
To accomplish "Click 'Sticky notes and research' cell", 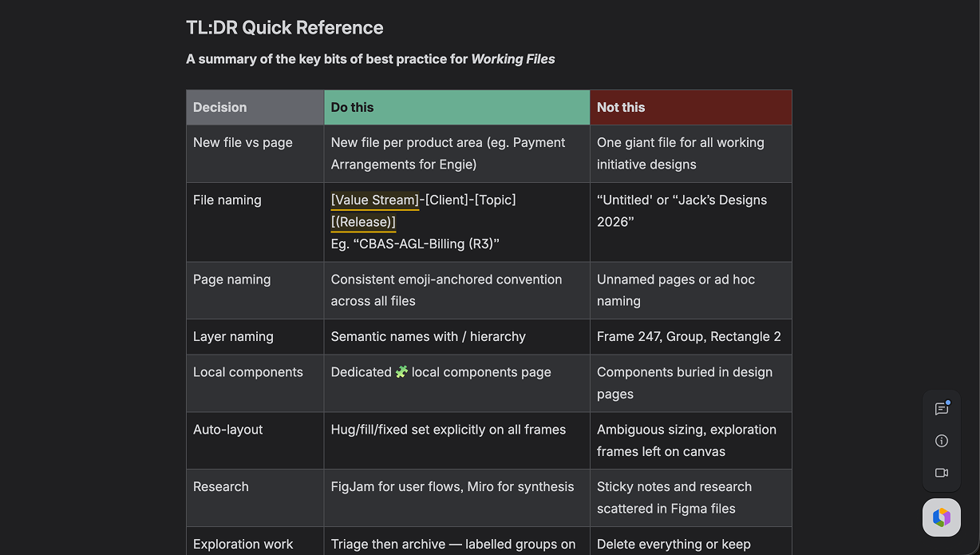I will click(691, 498).
